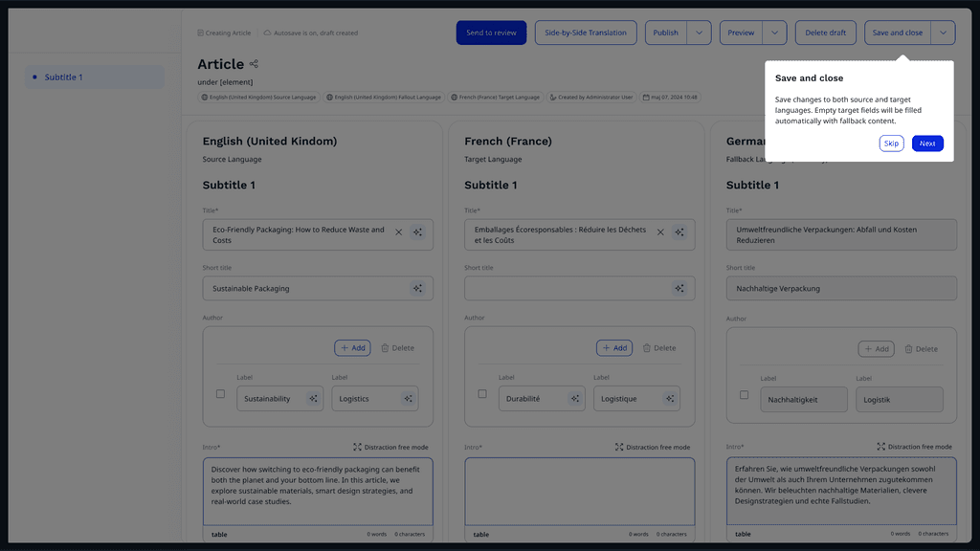Click the AI sparkle icon in French title field
This screenshot has width=980, height=551.
679,232
